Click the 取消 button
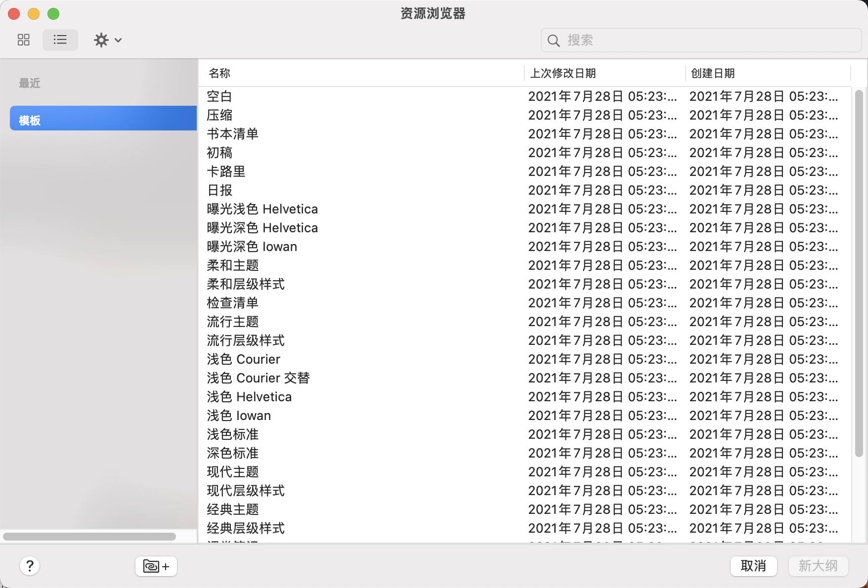 click(x=754, y=566)
